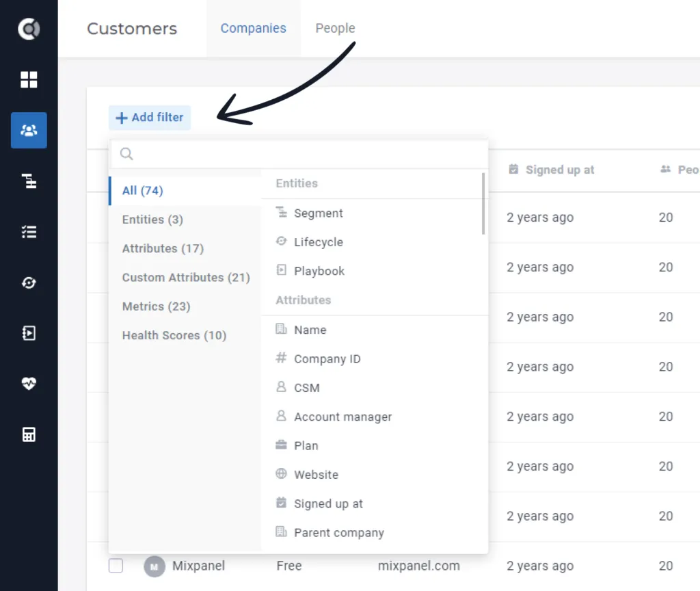Switch to the Companies tab
The height and width of the screenshot is (591, 700).
[253, 28]
